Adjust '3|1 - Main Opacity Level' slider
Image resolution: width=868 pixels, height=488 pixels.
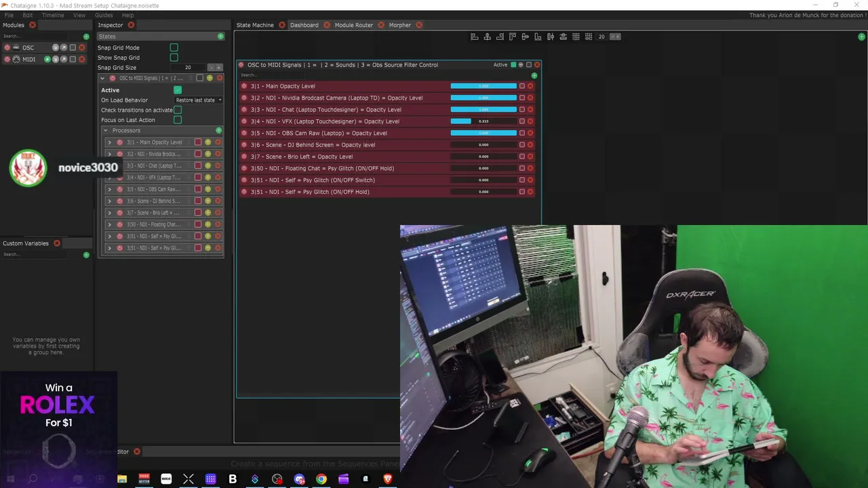click(484, 86)
